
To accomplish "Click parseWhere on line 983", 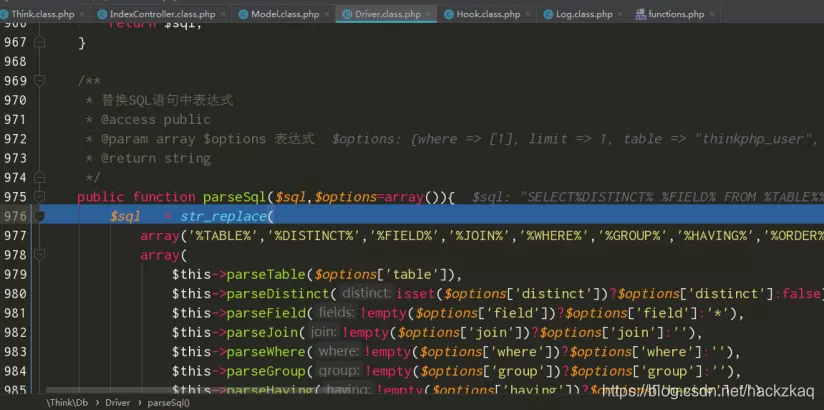I will 266,352.
